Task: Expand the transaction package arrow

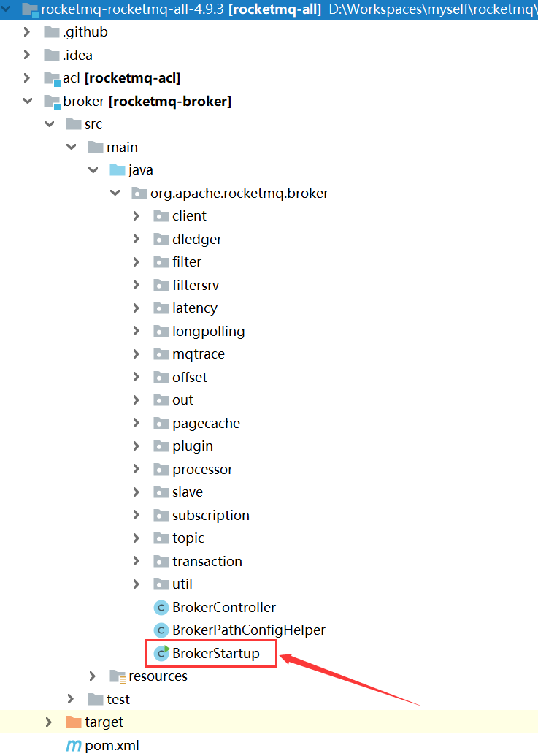Action: (137, 561)
